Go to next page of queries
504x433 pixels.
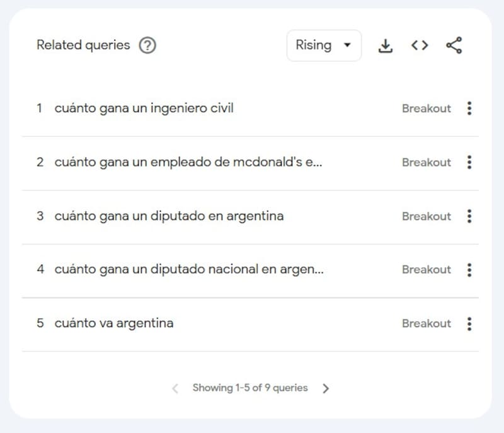[326, 388]
